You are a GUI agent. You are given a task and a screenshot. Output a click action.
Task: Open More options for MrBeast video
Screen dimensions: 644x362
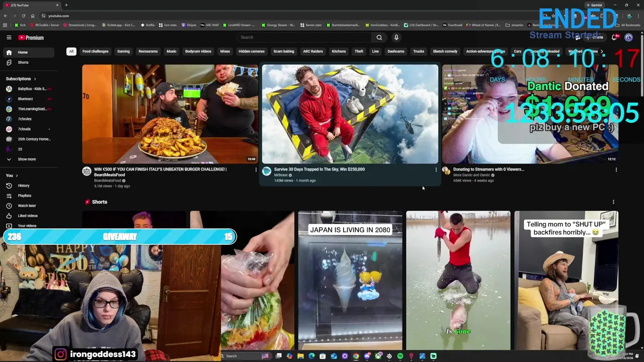(x=436, y=170)
